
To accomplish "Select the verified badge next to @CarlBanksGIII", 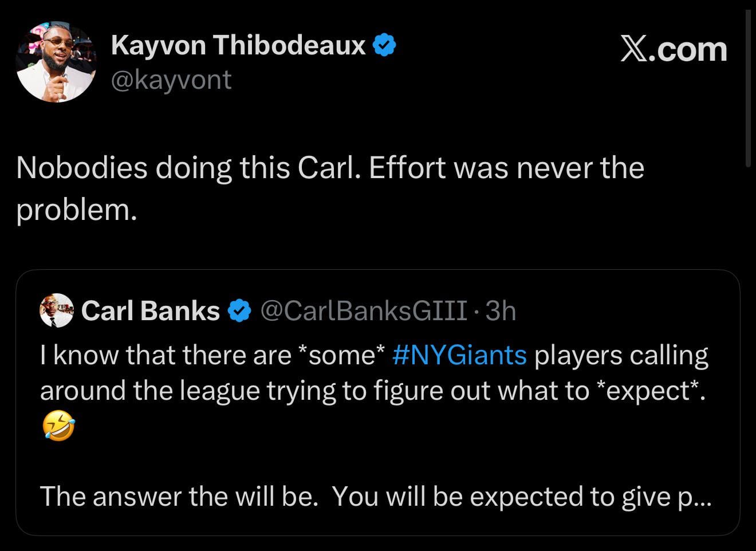I will coord(238,310).
